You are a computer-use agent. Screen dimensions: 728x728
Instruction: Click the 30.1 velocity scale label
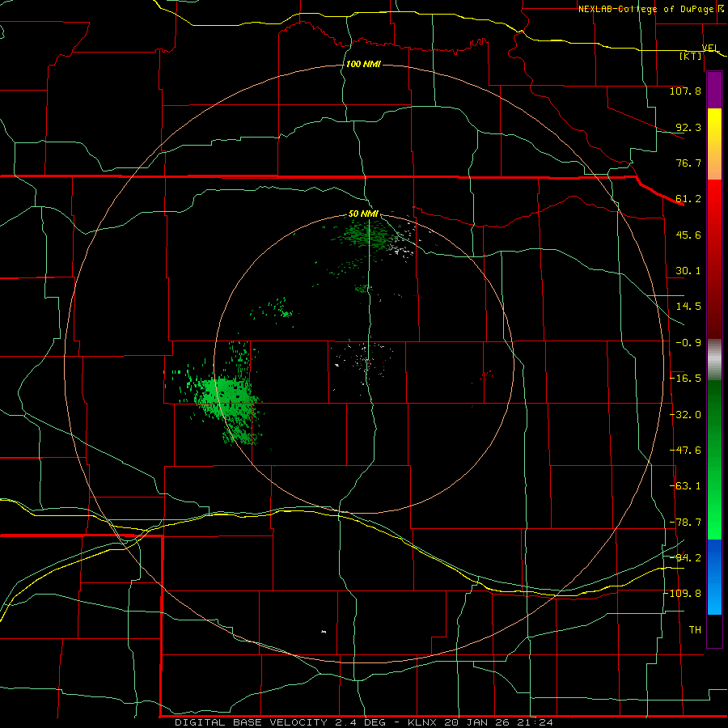tap(688, 271)
